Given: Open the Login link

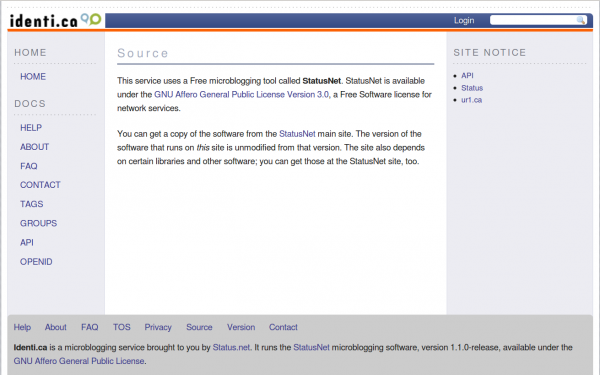Looking at the screenshot, I should click(464, 20).
